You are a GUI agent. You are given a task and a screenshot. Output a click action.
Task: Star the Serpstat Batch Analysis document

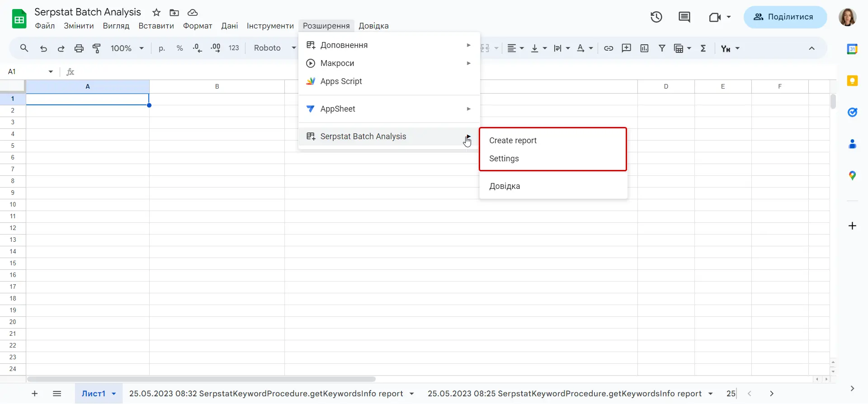coord(156,13)
